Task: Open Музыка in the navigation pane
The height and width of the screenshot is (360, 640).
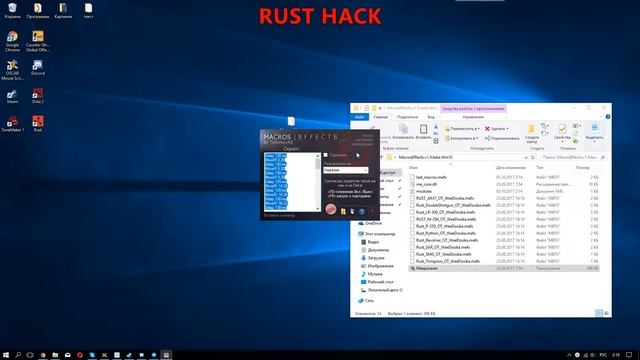Action: point(371,274)
